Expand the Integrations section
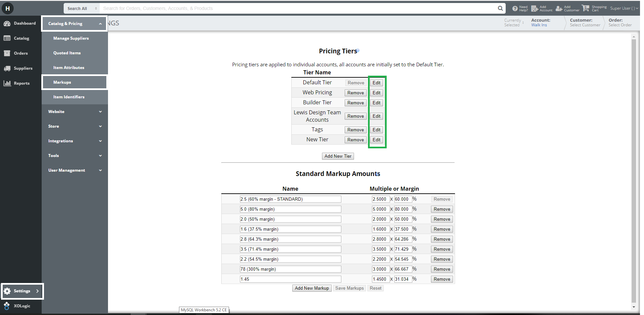Screen dimensions: 644x315 point(75,141)
